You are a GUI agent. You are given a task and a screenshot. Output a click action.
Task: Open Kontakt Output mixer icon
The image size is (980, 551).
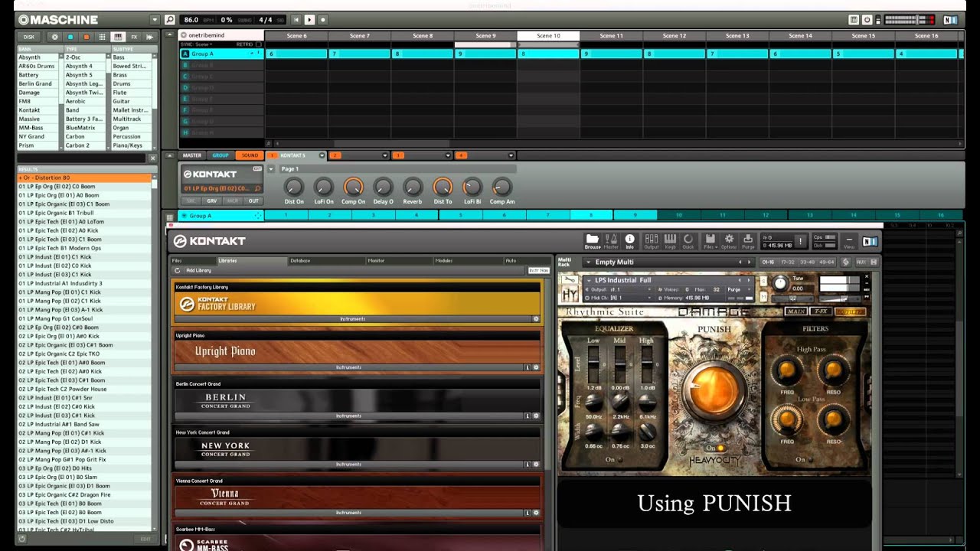tap(652, 241)
